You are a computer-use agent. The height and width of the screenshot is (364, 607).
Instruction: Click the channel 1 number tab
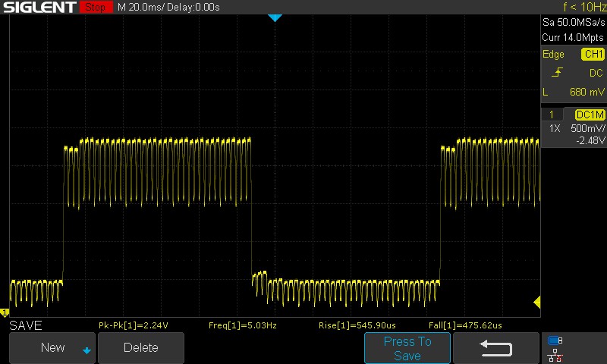(x=552, y=115)
